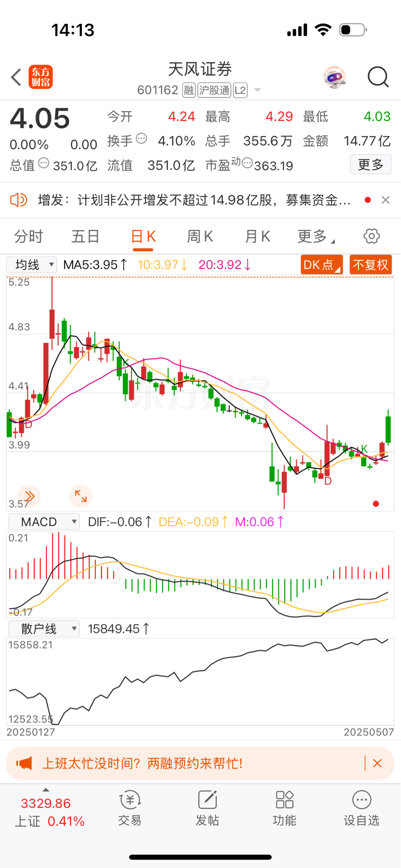Tap the double-arrow chart shift icon
Screen dimensions: 401x868
tap(29, 496)
